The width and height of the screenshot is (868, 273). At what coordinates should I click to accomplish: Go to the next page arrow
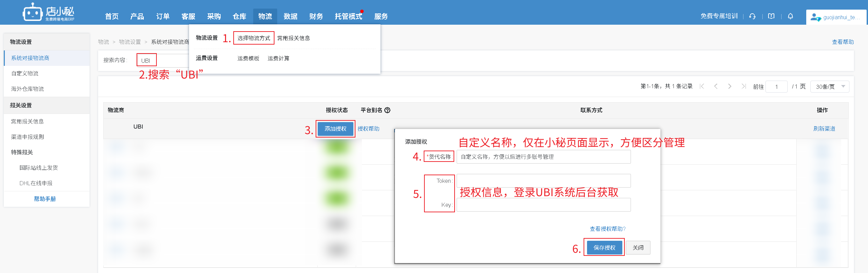pyautogui.click(x=730, y=86)
